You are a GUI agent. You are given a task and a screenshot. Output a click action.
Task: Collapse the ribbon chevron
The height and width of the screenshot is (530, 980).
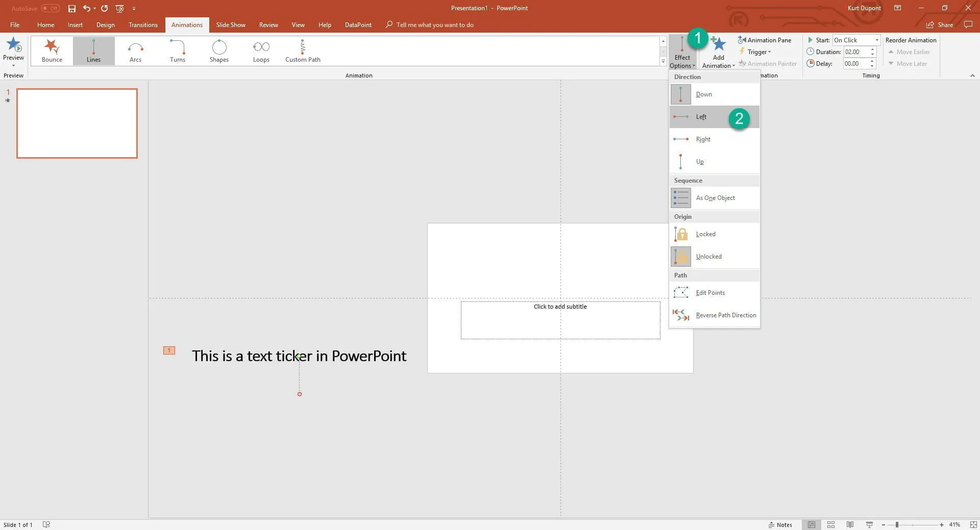(972, 75)
